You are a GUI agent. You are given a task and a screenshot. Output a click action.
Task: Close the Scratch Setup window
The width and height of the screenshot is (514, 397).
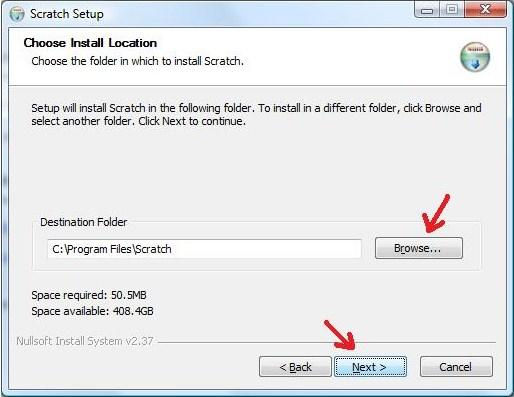click(x=485, y=10)
